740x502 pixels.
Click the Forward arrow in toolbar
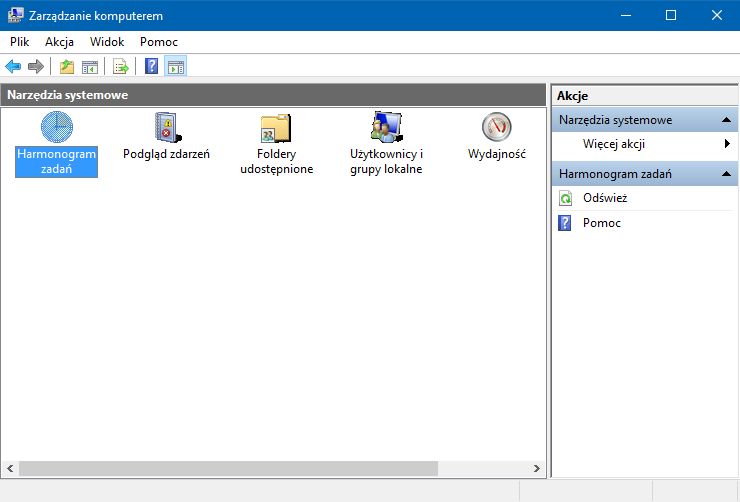click(36, 67)
